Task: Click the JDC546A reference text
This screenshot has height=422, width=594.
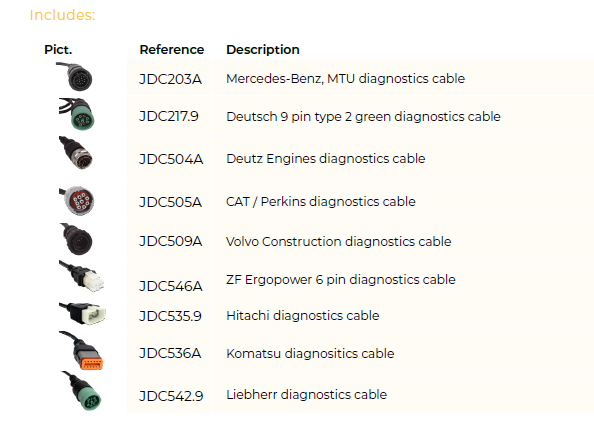Action: pyautogui.click(x=171, y=286)
